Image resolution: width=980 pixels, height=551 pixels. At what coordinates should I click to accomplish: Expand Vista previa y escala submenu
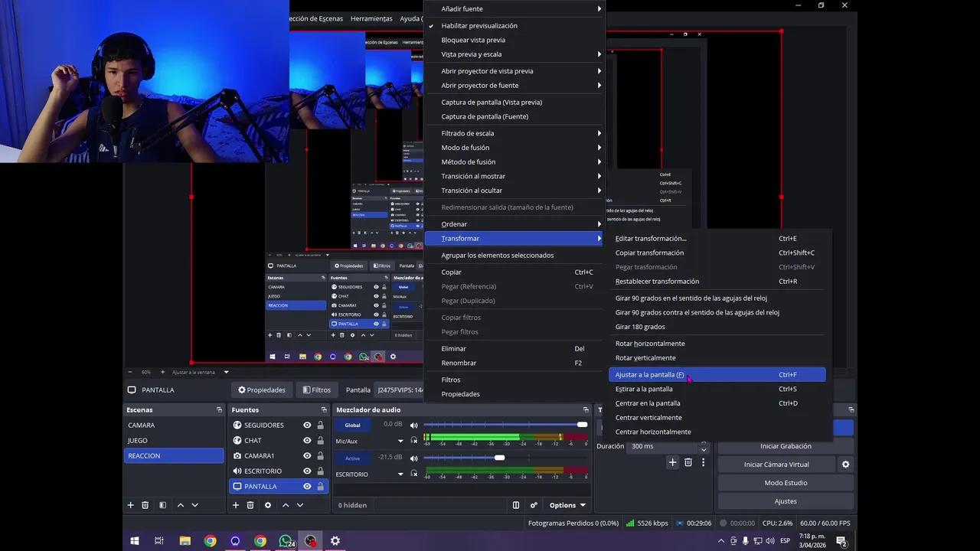pyautogui.click(x=514, y=54)
